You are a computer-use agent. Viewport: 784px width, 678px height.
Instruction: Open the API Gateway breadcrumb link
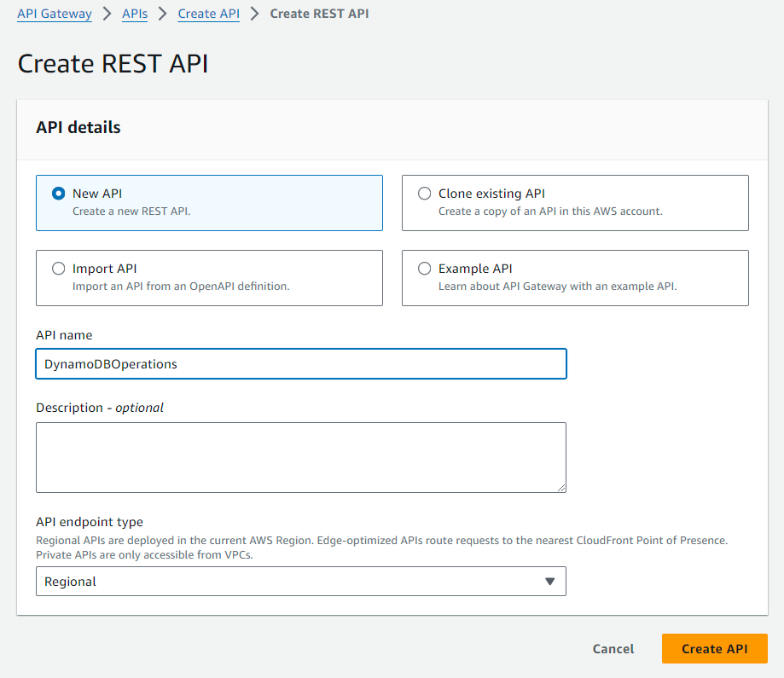point(54,14)
